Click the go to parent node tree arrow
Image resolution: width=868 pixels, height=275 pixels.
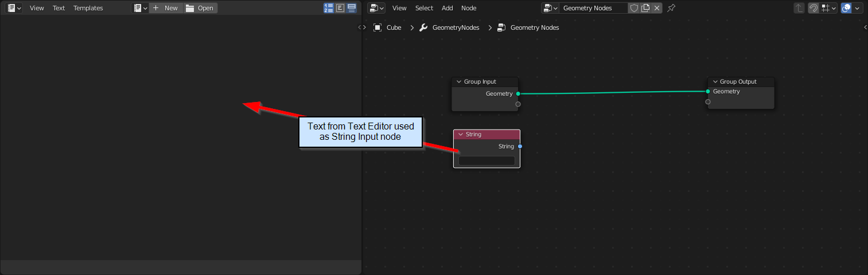click(799, 8)
